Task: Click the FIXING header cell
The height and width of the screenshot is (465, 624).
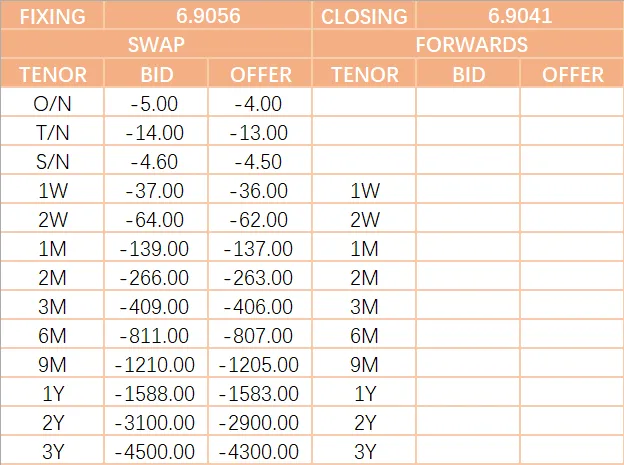Action: point(51,16)
